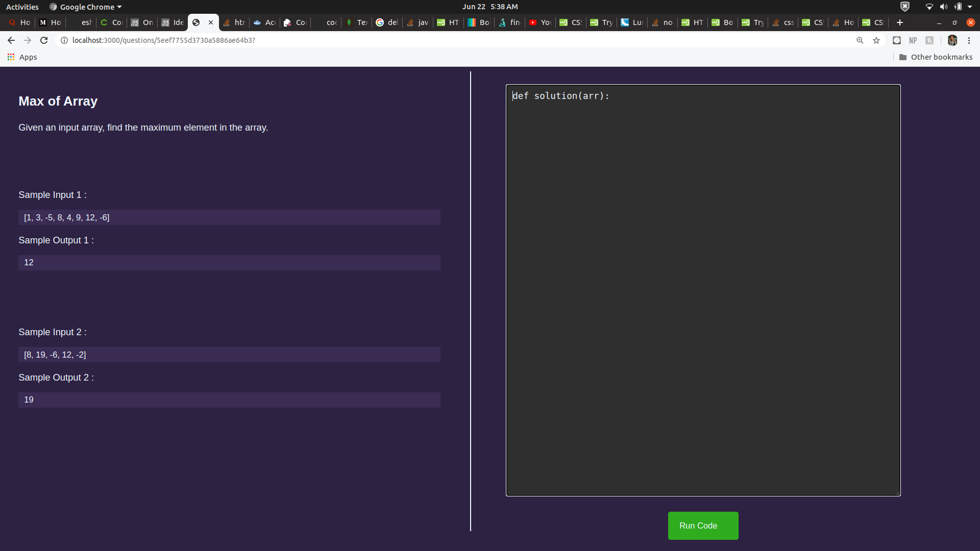The height and width of the screenshot is (551, 980).
Task: Switch to the YouTube tab
Action: click(x=540, y=22)
